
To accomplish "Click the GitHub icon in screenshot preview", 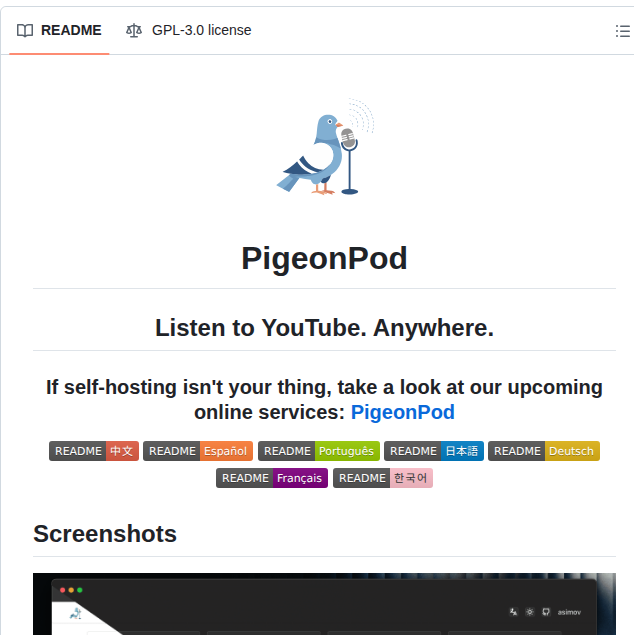I will 546,612.
